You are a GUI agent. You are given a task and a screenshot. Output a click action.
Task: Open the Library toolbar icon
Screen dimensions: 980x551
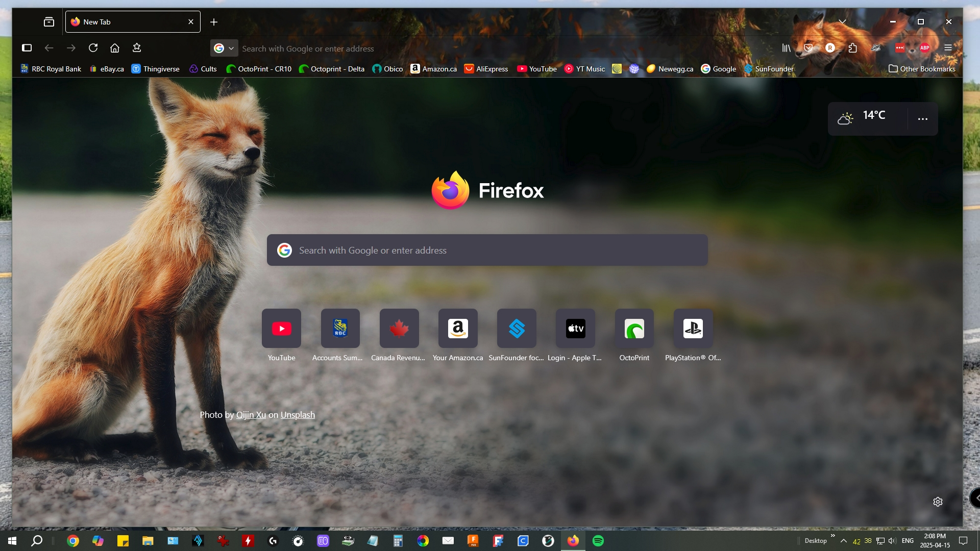pyautogui.click(x=786, y=48)
